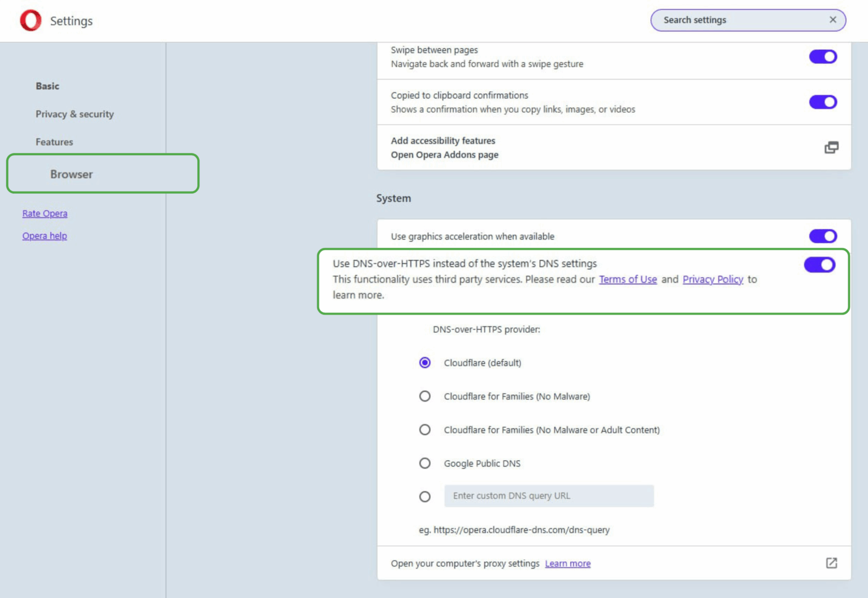The height and width of the screenshot is (598, 868).
Task: Click the Opera logo icon
Action: pyautogui.click(x=31, y=20)
